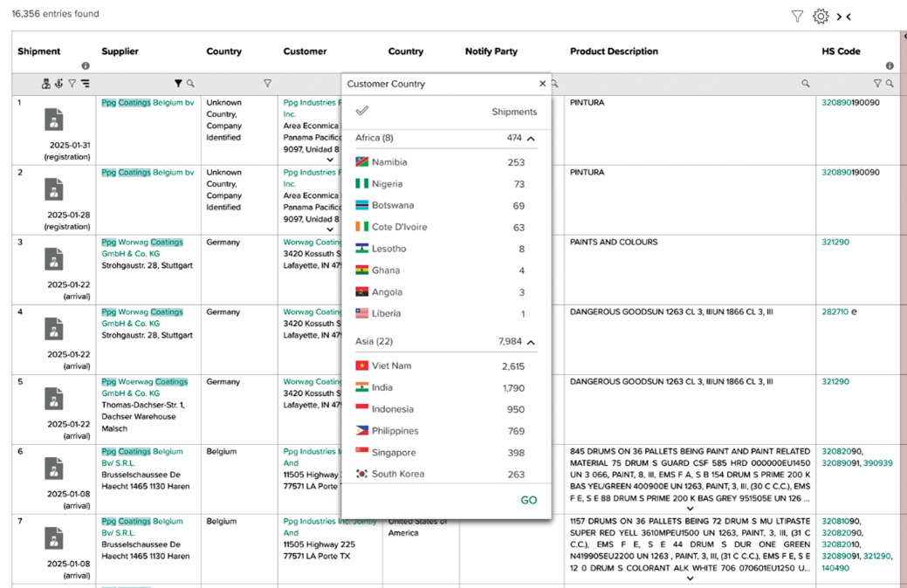907x588 pixels.
Task: Expand row 7 product description chevron
Action: 691,578
